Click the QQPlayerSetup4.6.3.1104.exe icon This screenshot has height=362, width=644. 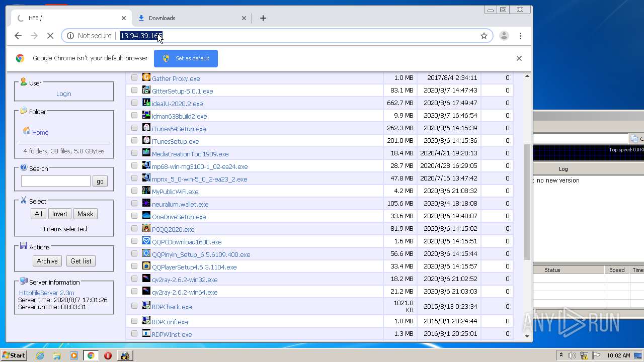click(146, 266)
